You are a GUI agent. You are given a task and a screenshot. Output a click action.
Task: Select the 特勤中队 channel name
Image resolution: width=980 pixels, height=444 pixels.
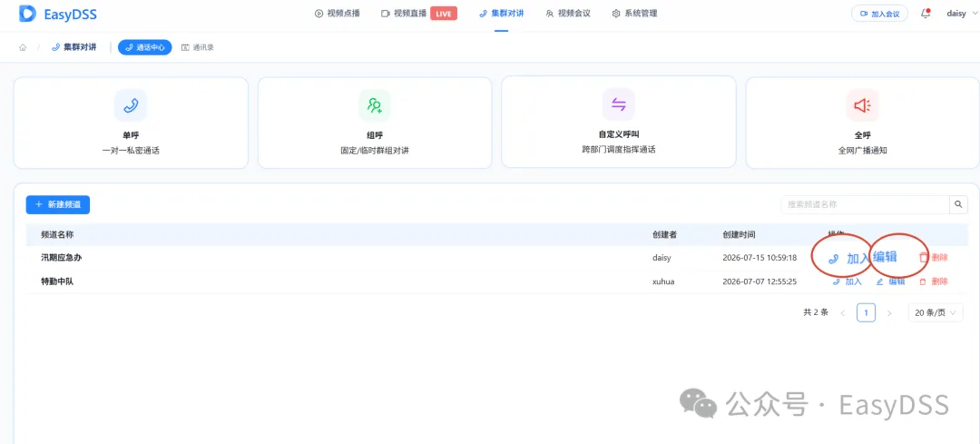tap(57, 281)
